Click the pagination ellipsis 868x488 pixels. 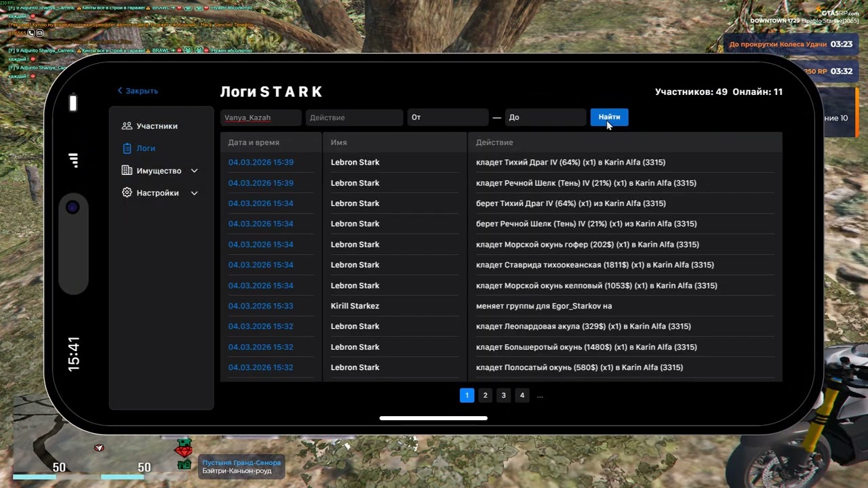540,395
